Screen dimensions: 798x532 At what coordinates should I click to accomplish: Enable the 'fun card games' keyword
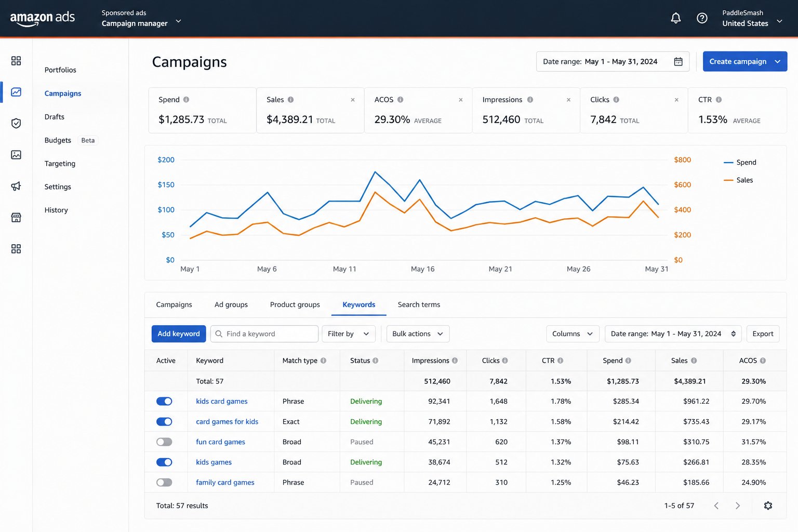pos(164,442)
